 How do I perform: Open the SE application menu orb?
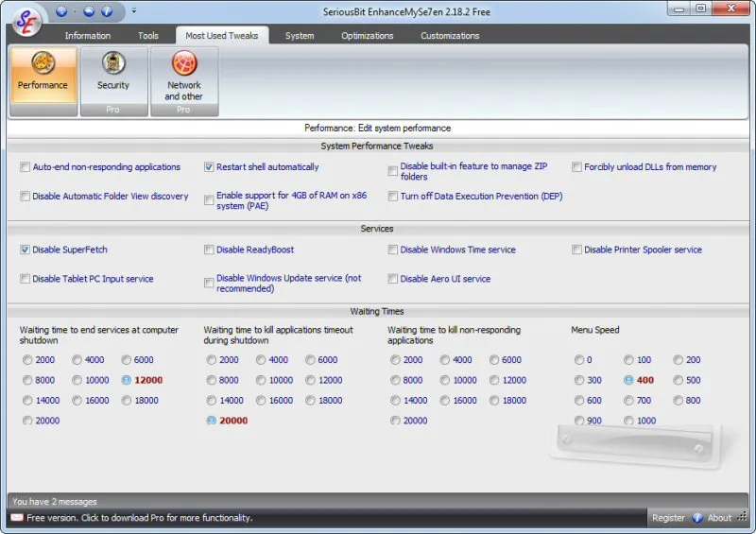point(26,22)
